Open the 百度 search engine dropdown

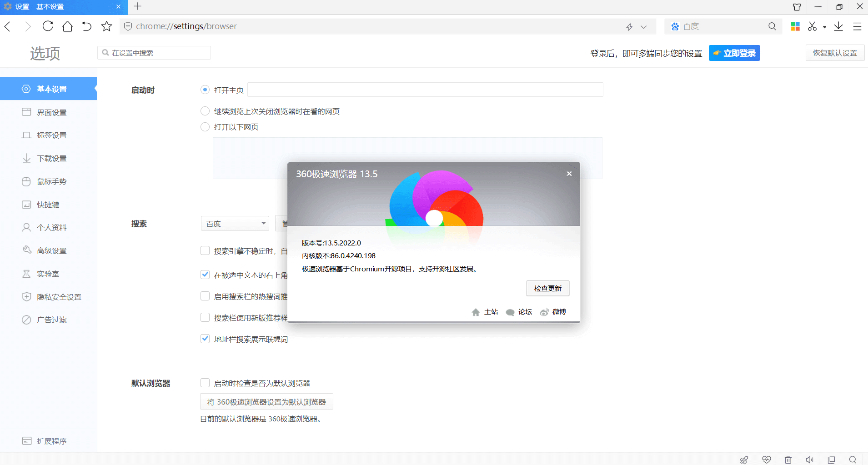tap(235, 224)
